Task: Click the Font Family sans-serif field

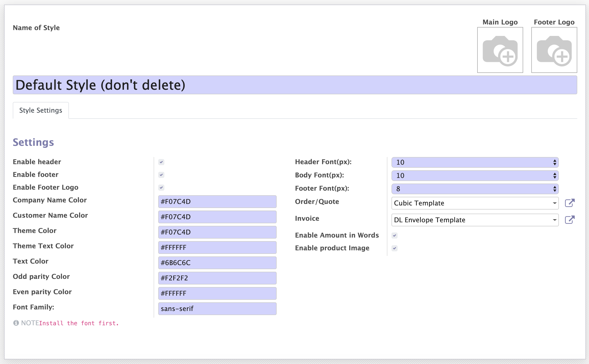Action: [x=217, y=309]
